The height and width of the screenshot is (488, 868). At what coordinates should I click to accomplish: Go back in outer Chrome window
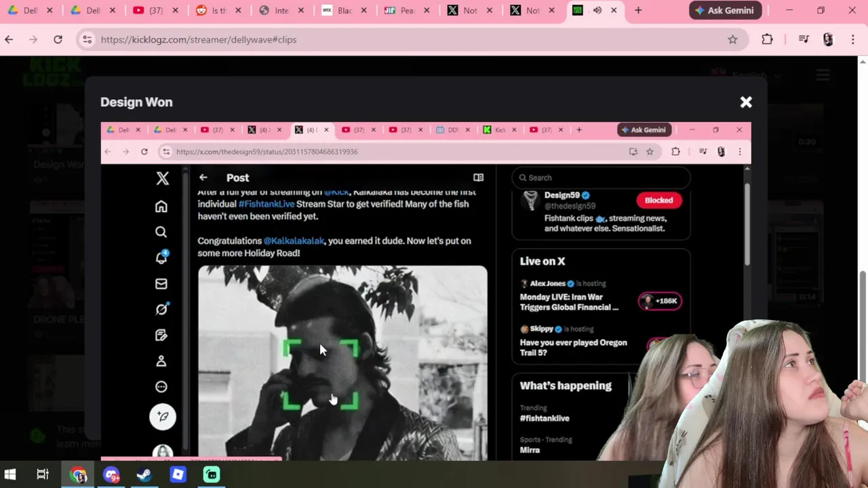tap(9, 39)
